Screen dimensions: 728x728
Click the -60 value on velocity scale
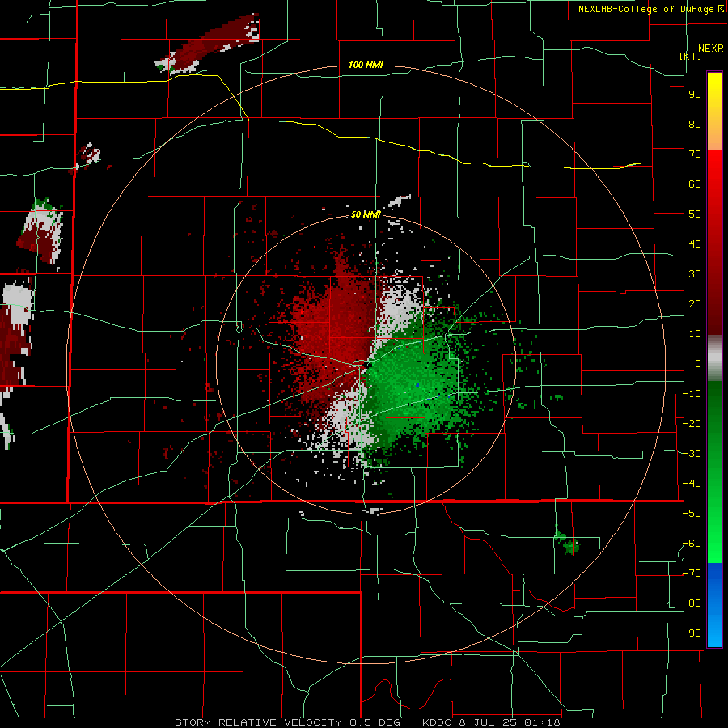pos(692,544)
